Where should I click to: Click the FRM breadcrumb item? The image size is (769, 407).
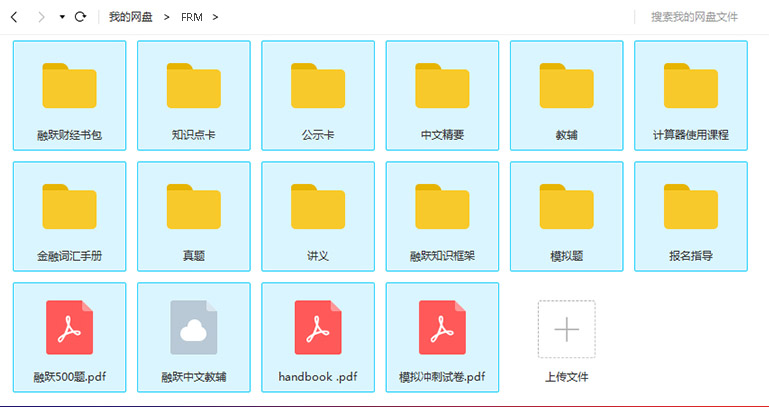(x=191, y=17)
